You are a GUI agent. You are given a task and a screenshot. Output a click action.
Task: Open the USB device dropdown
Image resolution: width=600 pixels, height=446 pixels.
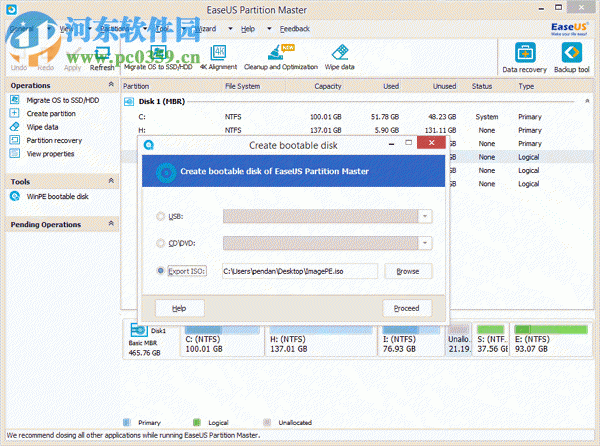point(425,216)
